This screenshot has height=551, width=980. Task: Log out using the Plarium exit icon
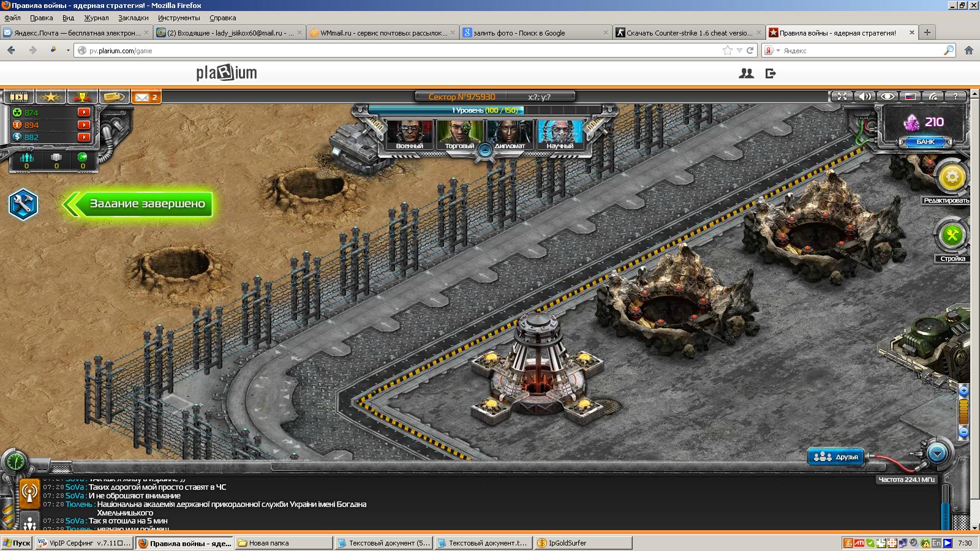[771, 73]
